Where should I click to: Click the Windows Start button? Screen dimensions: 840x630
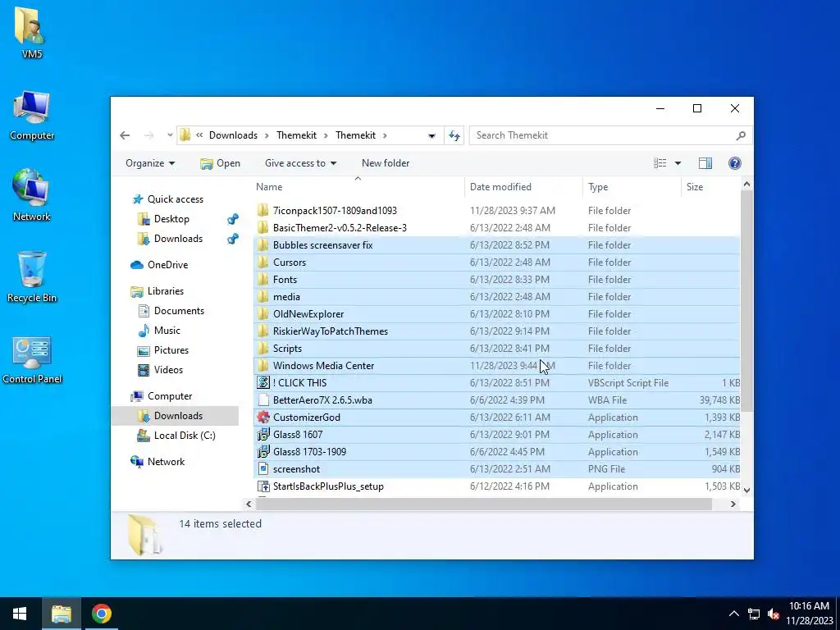[x=20, y=614]
